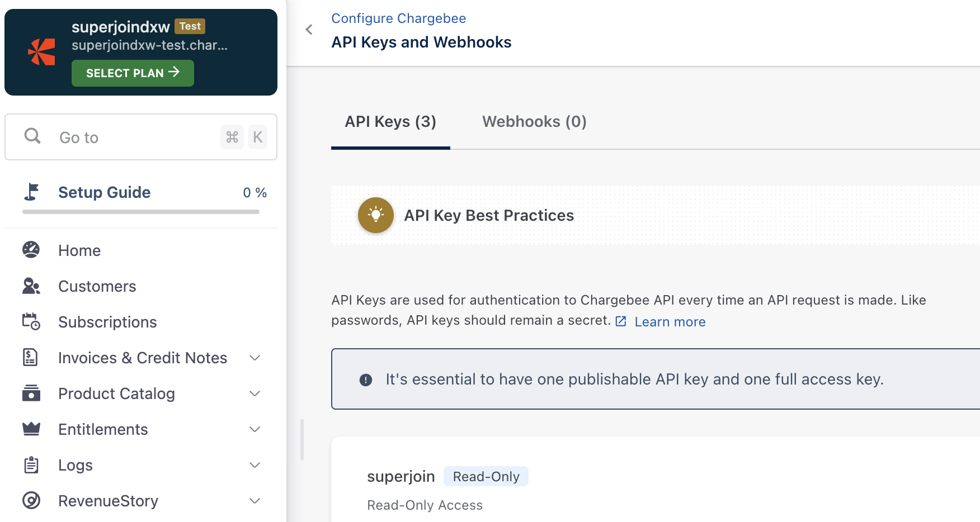Click the Subscriptions calendar-clock icon

click(31, 321)
